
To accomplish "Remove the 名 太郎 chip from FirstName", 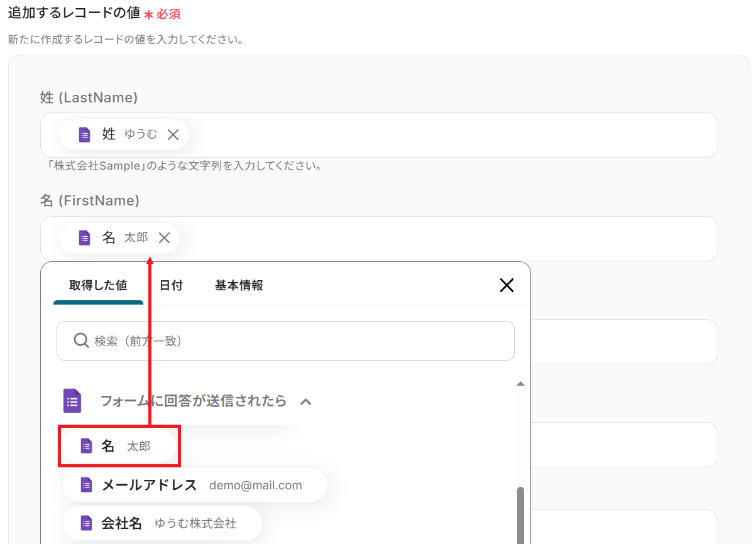I will coord(164,237).
